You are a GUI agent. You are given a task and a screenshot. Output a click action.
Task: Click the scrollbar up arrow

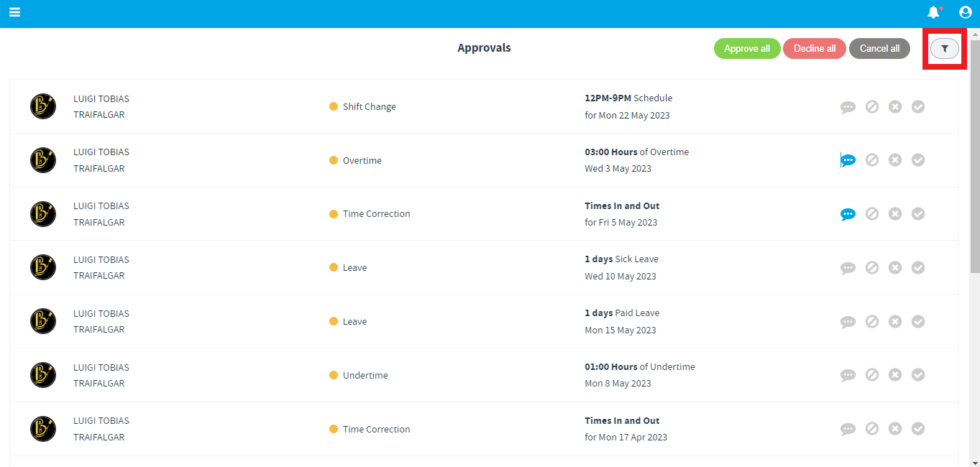pyautogui.click(x=975, y=33)
